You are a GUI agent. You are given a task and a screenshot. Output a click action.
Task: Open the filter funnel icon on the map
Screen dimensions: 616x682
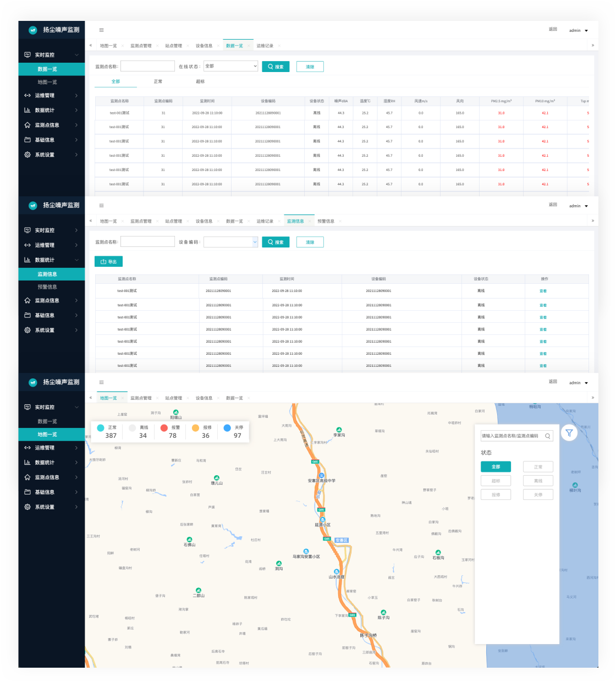click(x=569, y=433)
